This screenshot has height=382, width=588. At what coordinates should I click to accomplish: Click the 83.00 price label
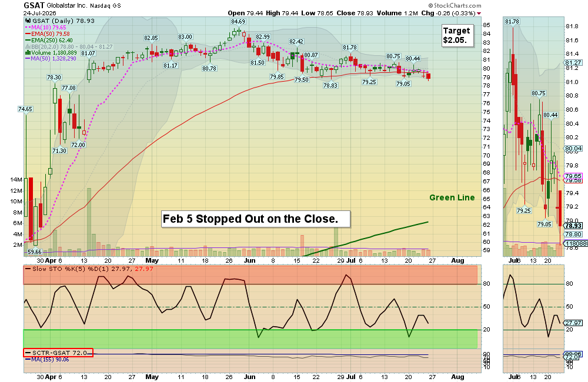click(x=185, y=37)
